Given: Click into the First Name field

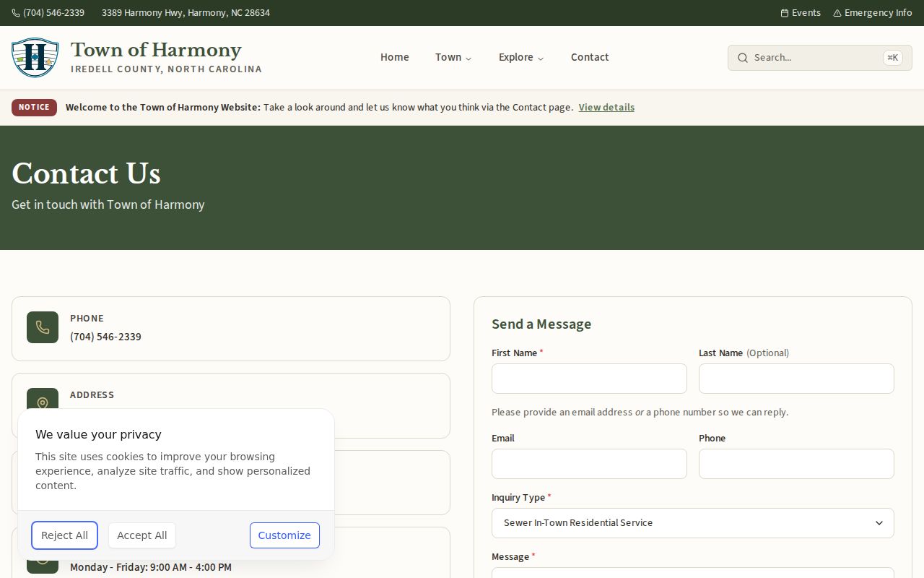Looking at the screenshot, I should point(589,379).
